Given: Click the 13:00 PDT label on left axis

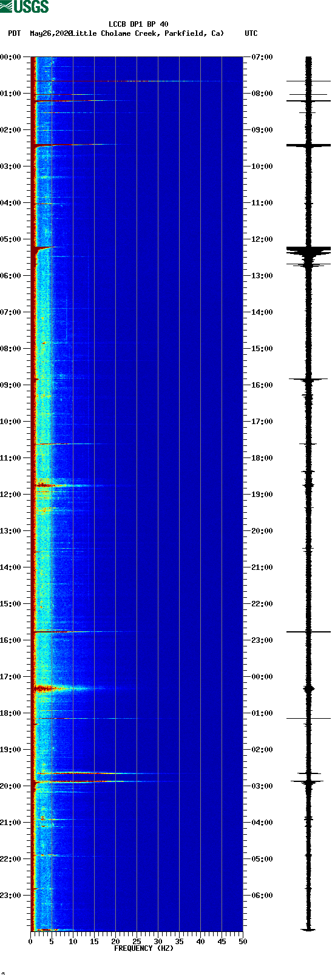Looking at the screenshot, I should click(x=11, y=531).
